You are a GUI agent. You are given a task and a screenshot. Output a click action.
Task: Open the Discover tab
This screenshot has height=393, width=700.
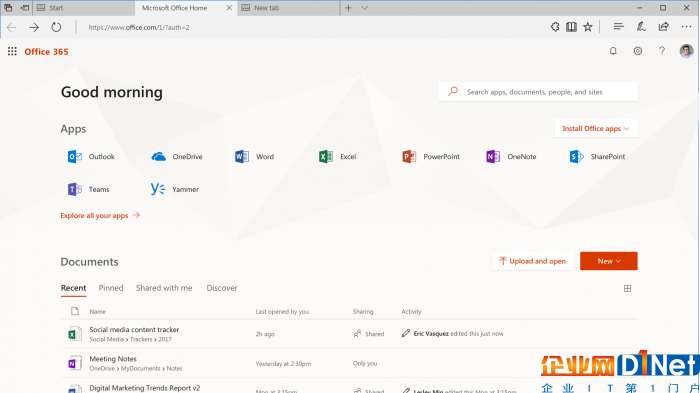click(x=222, y=288)
